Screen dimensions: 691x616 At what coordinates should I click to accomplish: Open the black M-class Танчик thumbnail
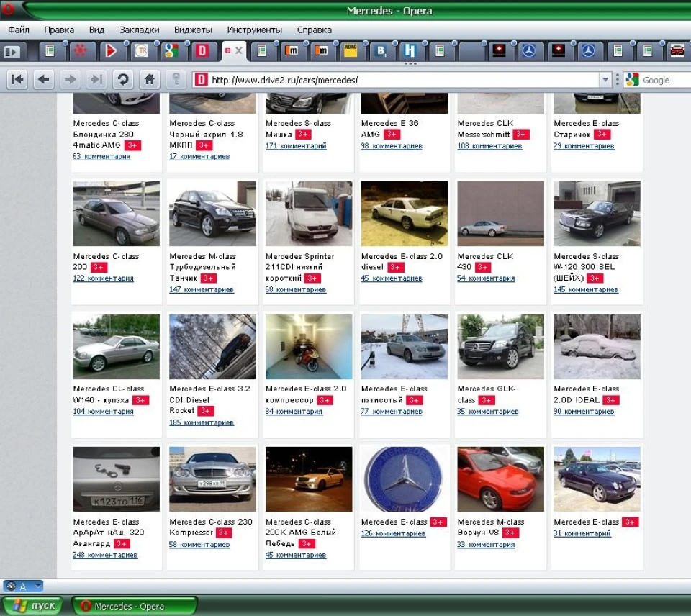pyautogui.click(x=212, y=214)
